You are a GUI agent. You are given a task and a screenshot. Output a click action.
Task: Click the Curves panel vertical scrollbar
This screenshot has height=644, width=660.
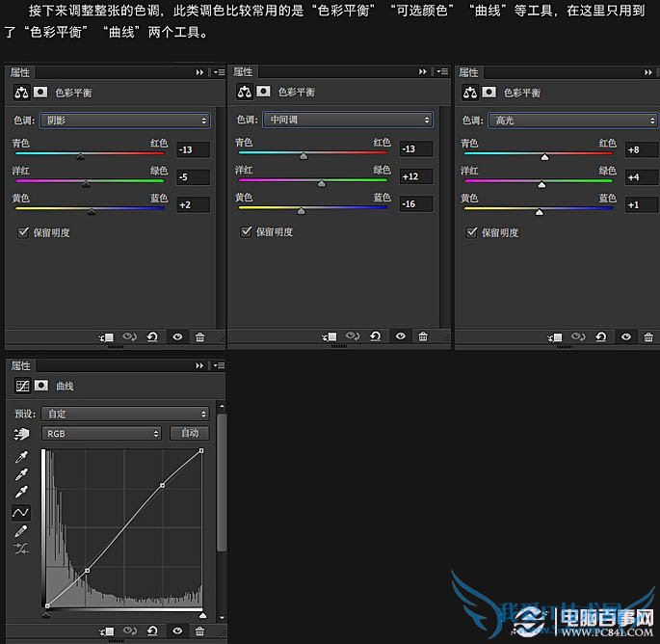coord(222,482)
